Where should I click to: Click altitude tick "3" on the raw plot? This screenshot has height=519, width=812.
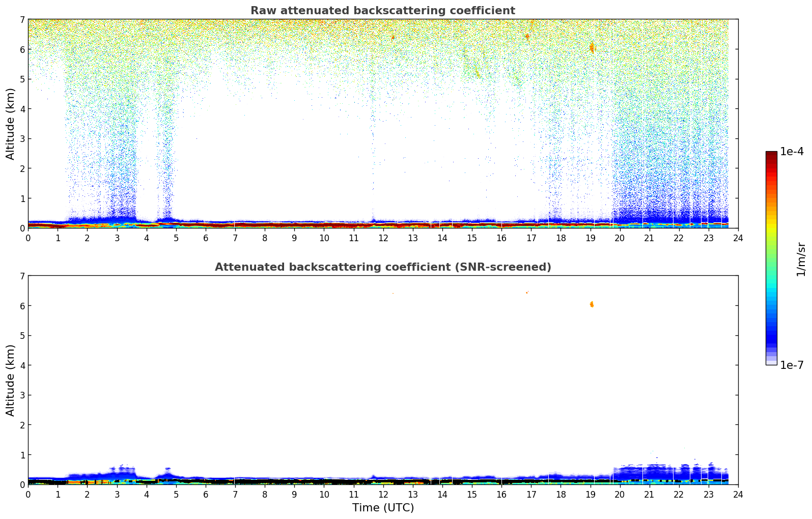click(22, 138)
